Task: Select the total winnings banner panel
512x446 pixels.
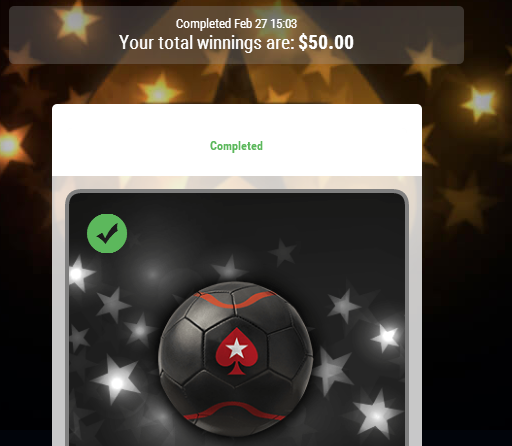Action: [x=236, y=35]
